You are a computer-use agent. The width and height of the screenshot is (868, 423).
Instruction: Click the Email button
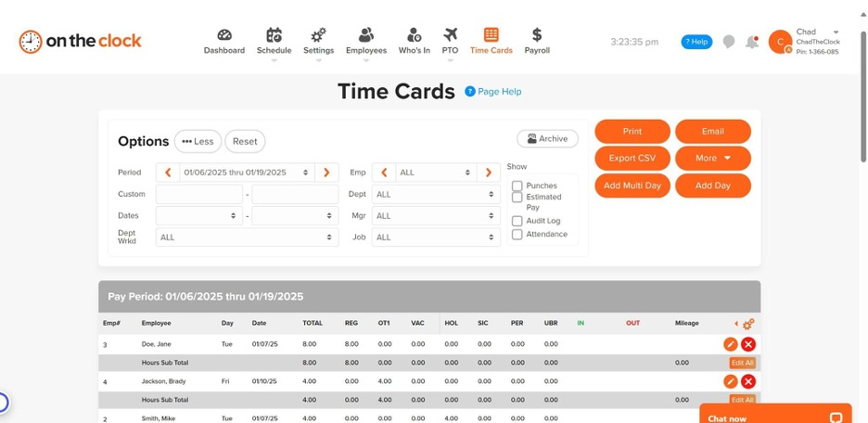pos(713,131)
